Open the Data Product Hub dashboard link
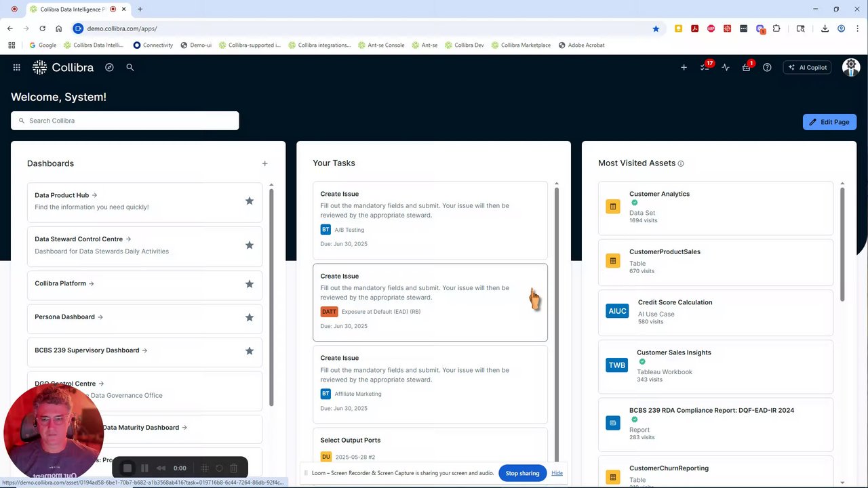The image size is (868, 488). point(66,195)
